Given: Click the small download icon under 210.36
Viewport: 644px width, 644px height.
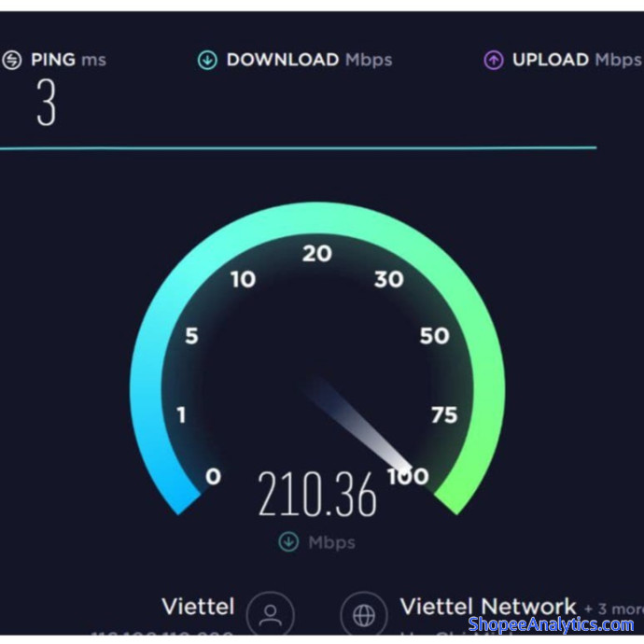Looking at the screenshot, I should click(x=288, y=541).
